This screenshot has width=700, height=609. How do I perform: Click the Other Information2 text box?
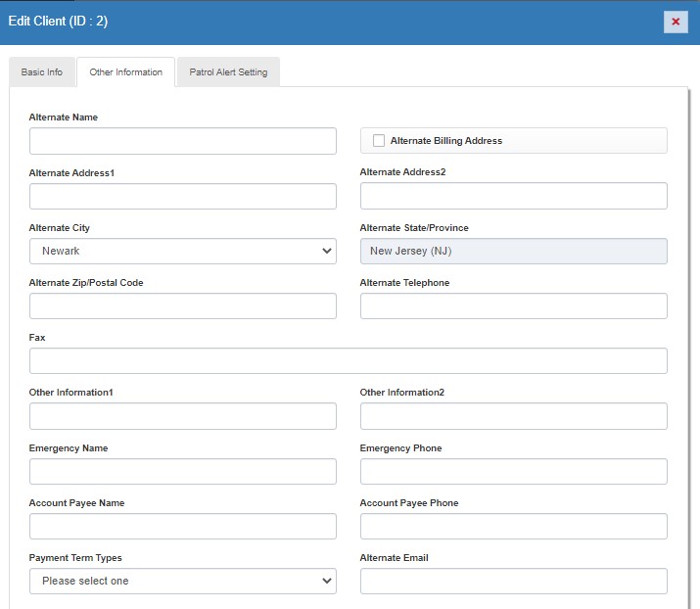513,416
